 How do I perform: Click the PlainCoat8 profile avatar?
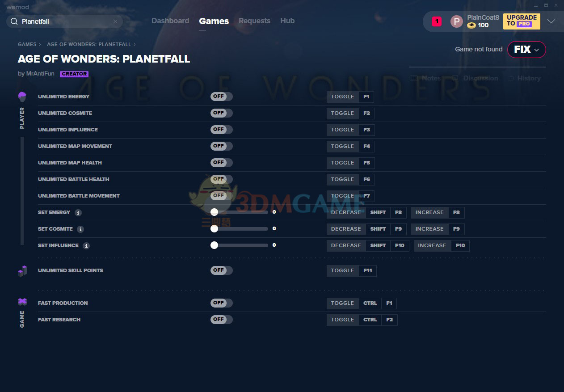(x=456, y=21)
